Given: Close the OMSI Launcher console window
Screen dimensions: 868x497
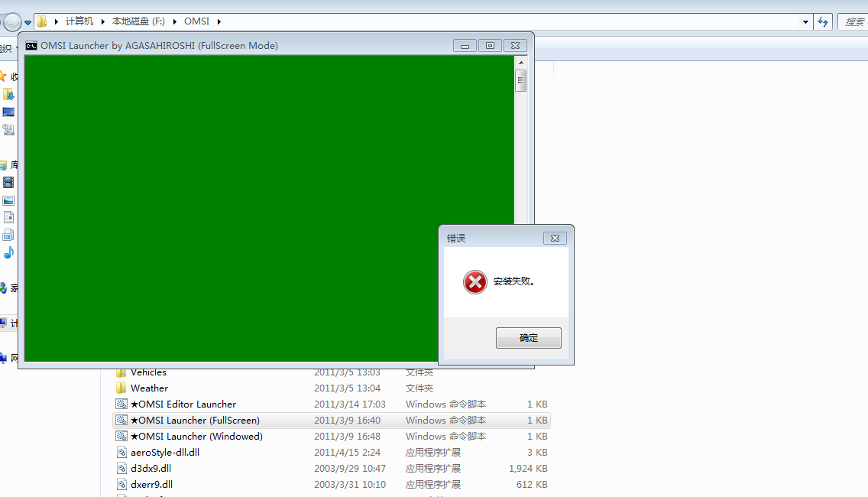Looking at the screenshot, I should click(515, 46).
